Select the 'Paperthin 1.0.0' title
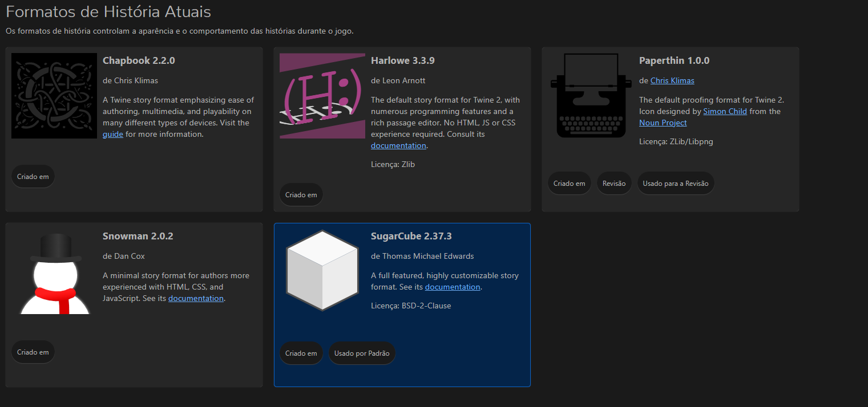This screenshot has height=407, width=868. (675, 60)
